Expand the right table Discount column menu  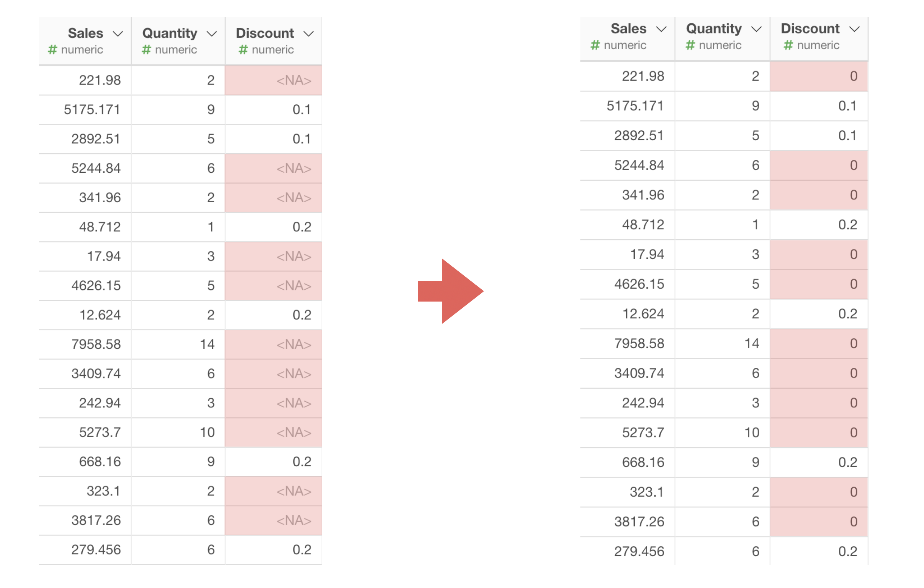click(x=855, y=29)
